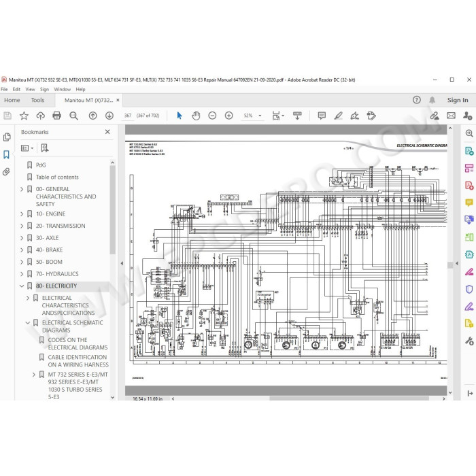Open the Protect shield tool
The width and height of the screenshot is (476, 476).
pos(469,289)
